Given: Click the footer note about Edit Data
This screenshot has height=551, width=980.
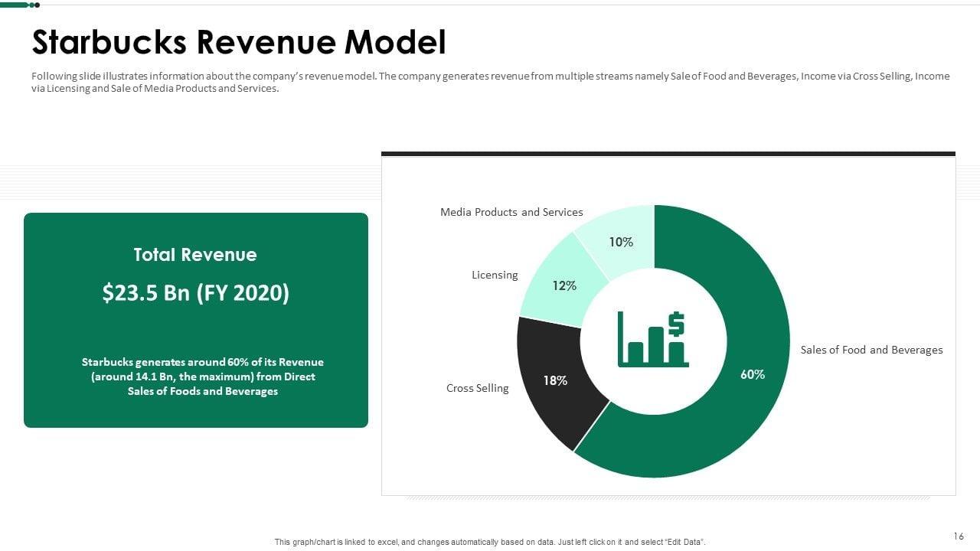Looking at the screenshot, I should [x=490, y=542].
